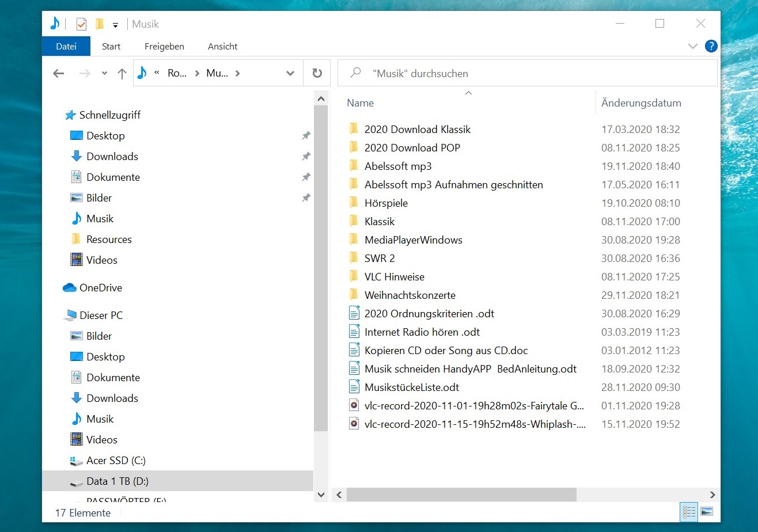
Task: Click the music note icon in address bar
Action: (x=142, y=73)
